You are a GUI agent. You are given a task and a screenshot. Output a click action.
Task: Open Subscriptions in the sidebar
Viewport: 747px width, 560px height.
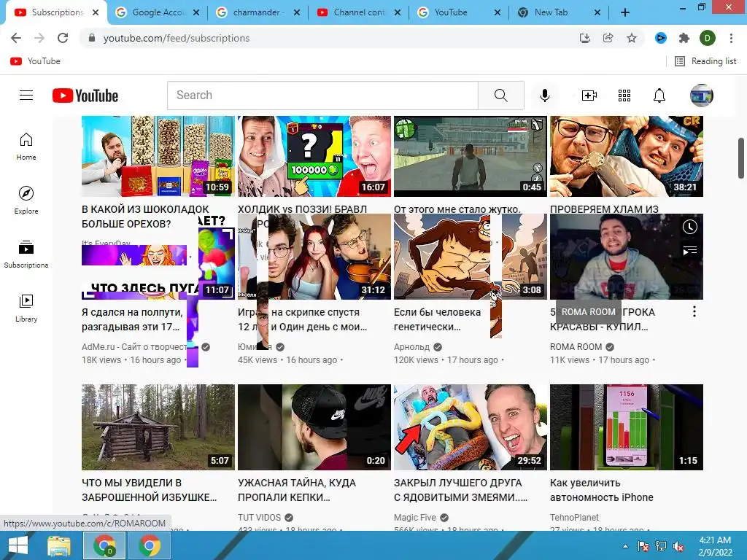point(26,254)
